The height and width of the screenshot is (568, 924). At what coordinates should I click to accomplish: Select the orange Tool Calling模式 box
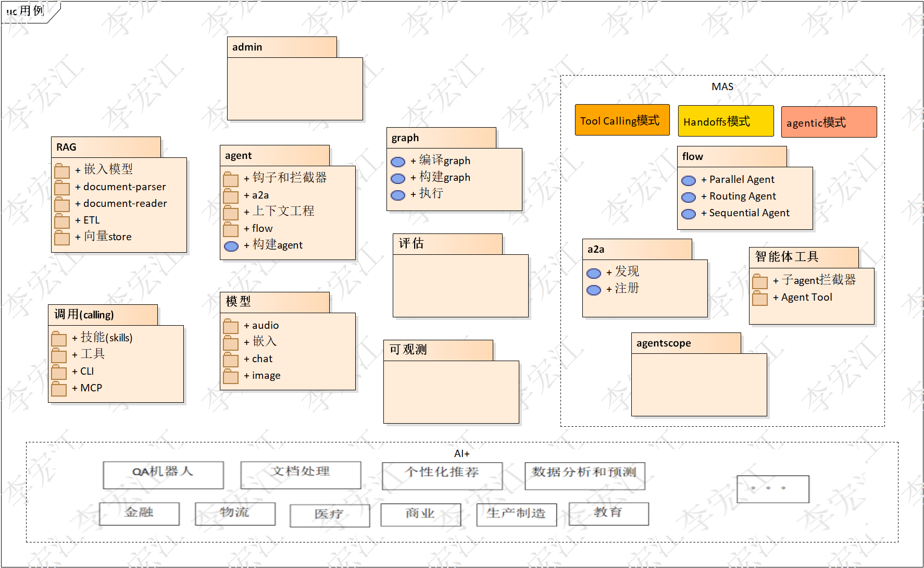(x=622, y=120)
